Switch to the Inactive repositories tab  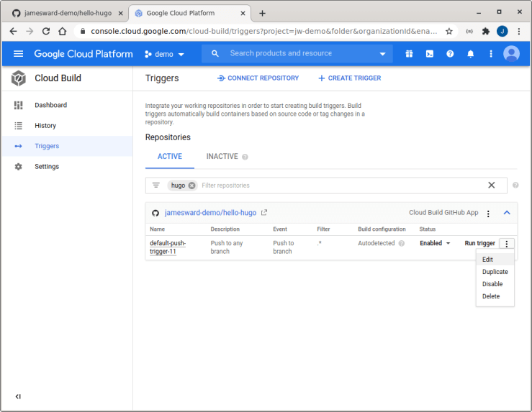coord(222,157)
